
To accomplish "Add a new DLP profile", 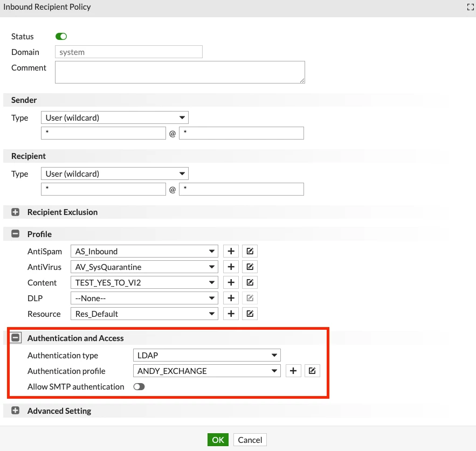I will coord(231,299).
